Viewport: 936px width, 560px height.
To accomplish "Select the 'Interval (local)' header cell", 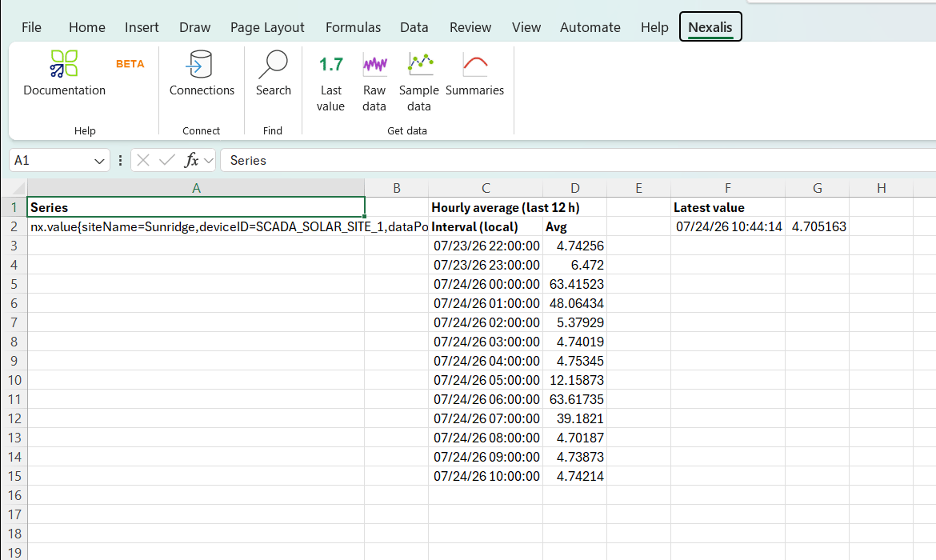I will pos(486,227).
